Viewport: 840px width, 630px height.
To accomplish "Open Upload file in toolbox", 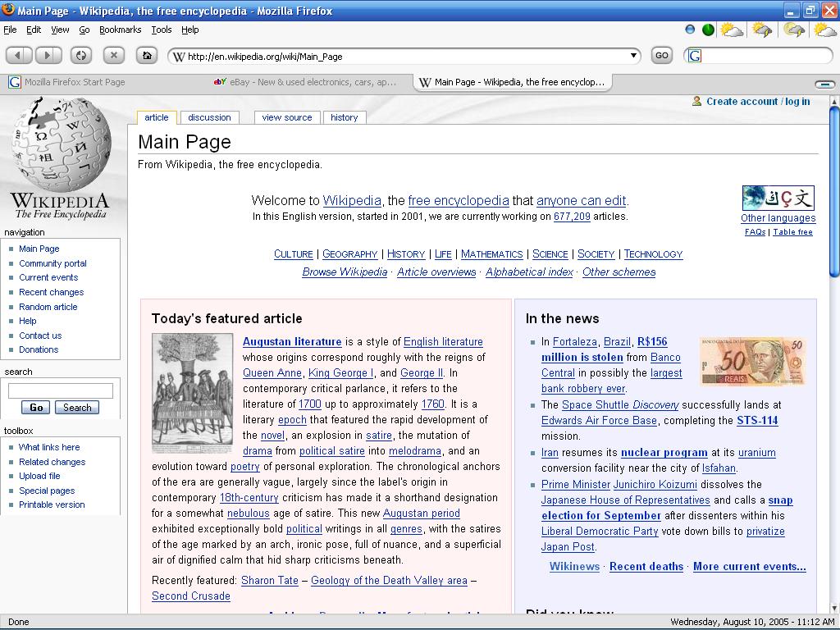I will (39, 476).
